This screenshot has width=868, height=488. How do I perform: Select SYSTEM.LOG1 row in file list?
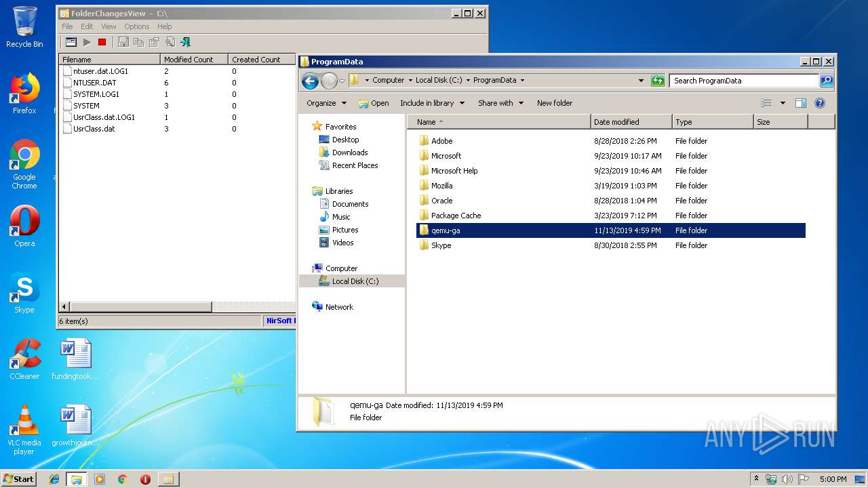(x=177, y=94)
